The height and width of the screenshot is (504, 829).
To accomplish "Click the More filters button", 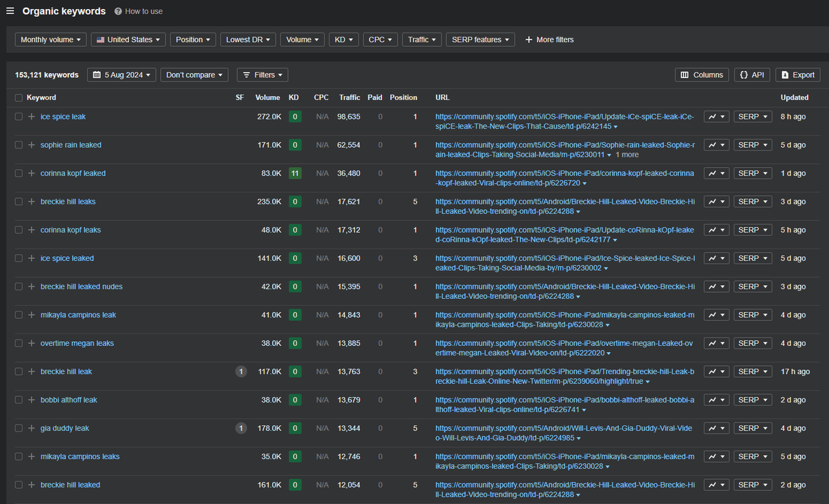I will [x=549, y=39].
